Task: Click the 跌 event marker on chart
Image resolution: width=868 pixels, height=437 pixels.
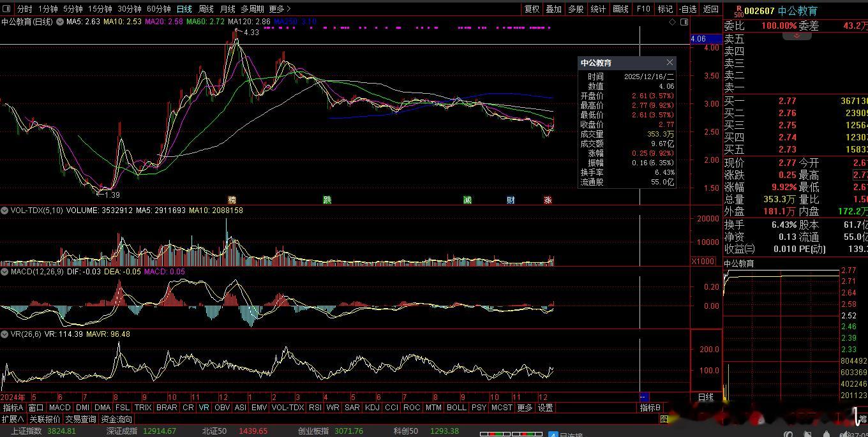Action: (x=327, y=200)
